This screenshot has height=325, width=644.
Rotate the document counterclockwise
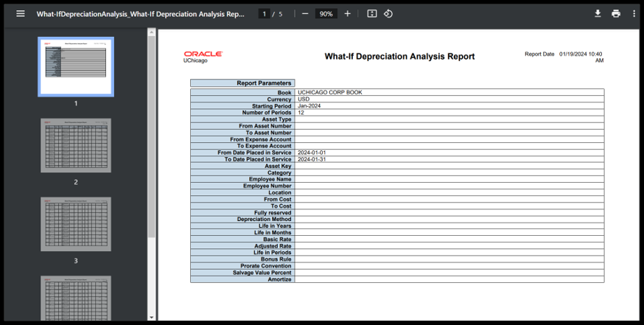pyautogui.click(x=388, y=14)
